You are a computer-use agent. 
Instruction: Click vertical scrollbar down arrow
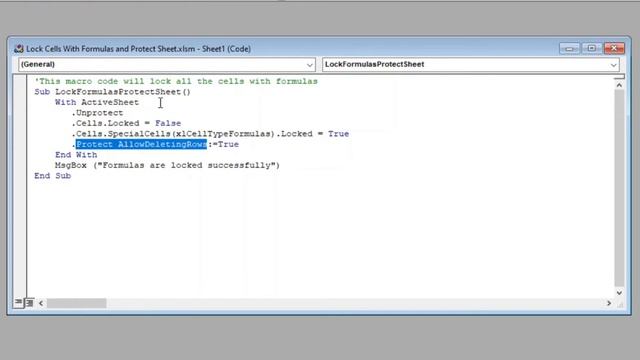coord(619,292)
